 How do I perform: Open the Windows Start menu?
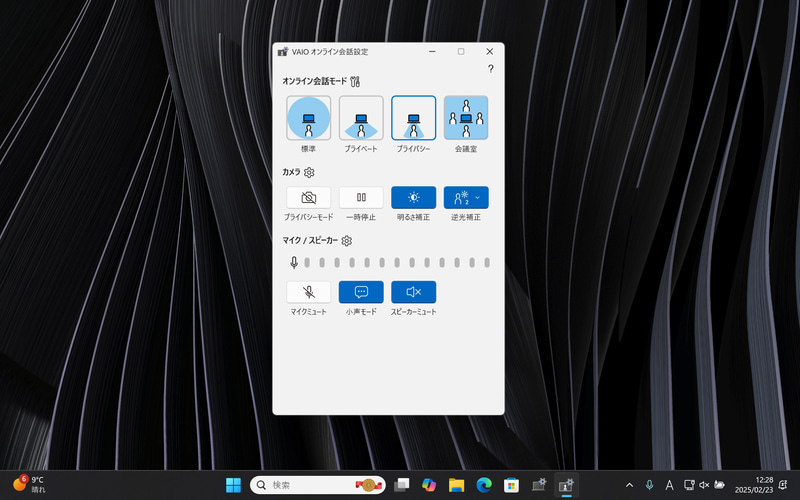pos(233,485)
